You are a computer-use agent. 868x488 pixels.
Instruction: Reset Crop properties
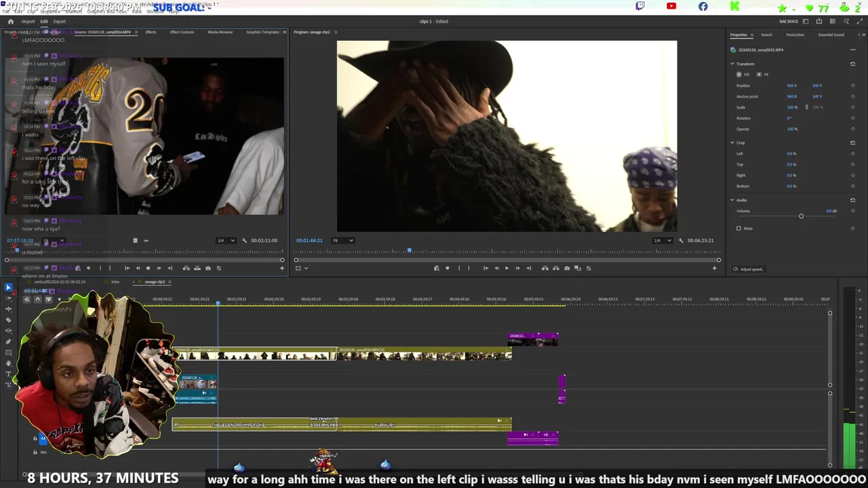point(852,142)
